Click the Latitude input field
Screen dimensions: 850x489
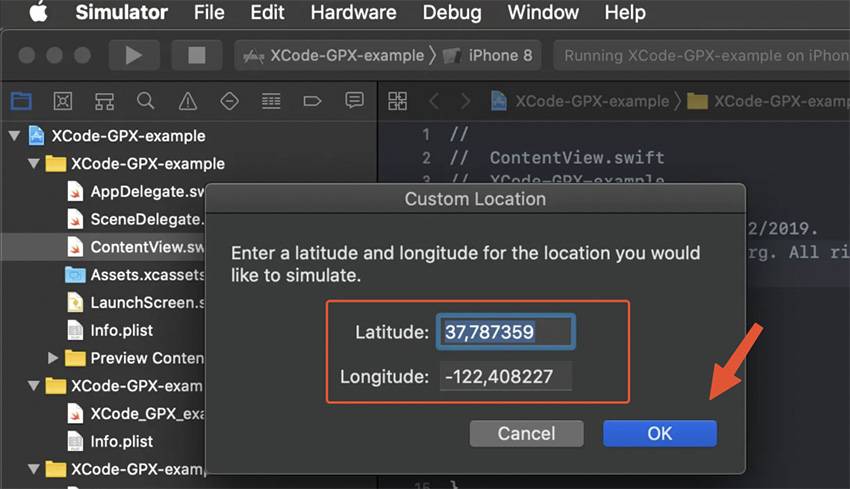click(505, 332)
